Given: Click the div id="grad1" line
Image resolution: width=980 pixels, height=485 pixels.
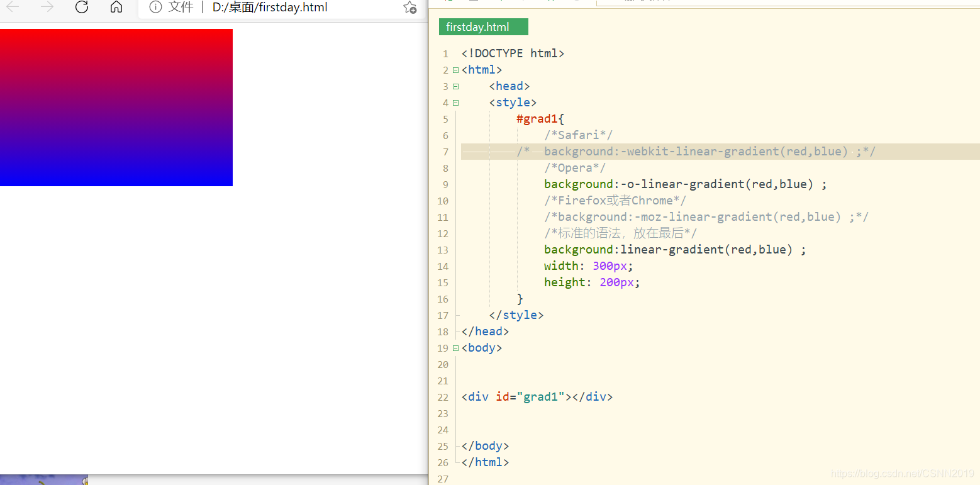Looking at the screenshot, I should pos(537,397).
